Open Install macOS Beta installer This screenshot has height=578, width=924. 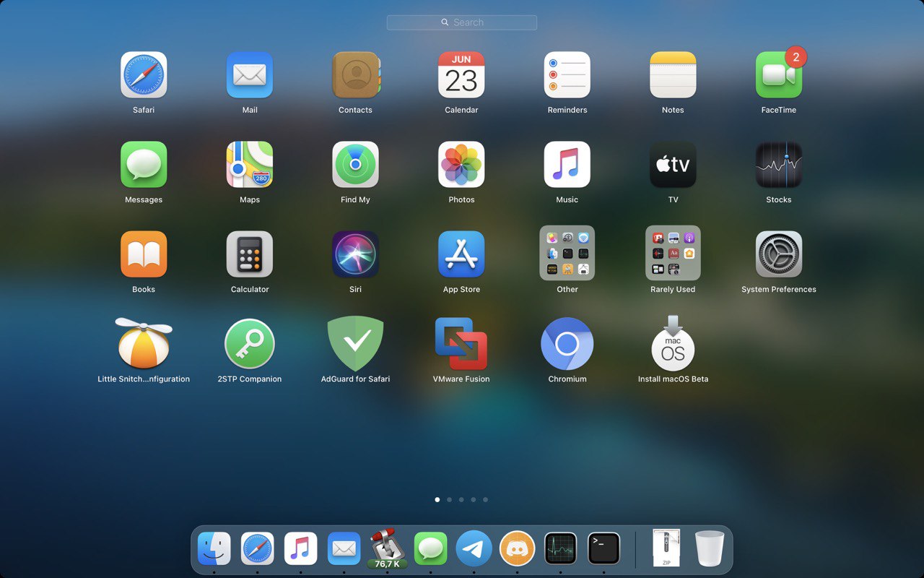(673, 343)
